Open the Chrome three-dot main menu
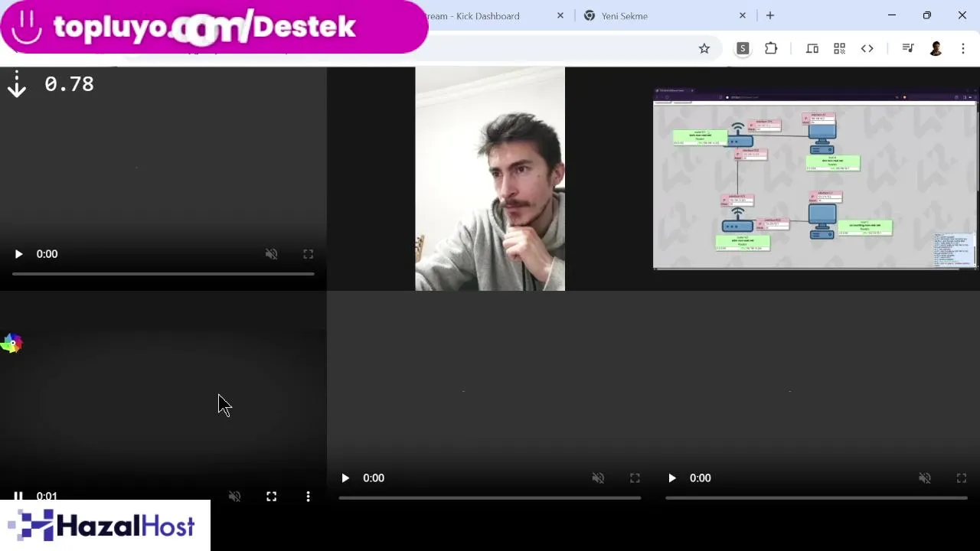 point(963,48)
